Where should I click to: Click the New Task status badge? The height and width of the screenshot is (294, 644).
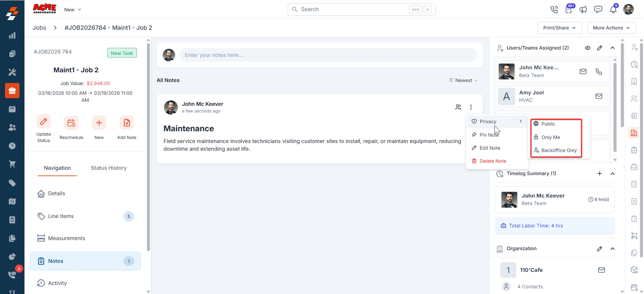pyautogui.click(x=122, y=53)
